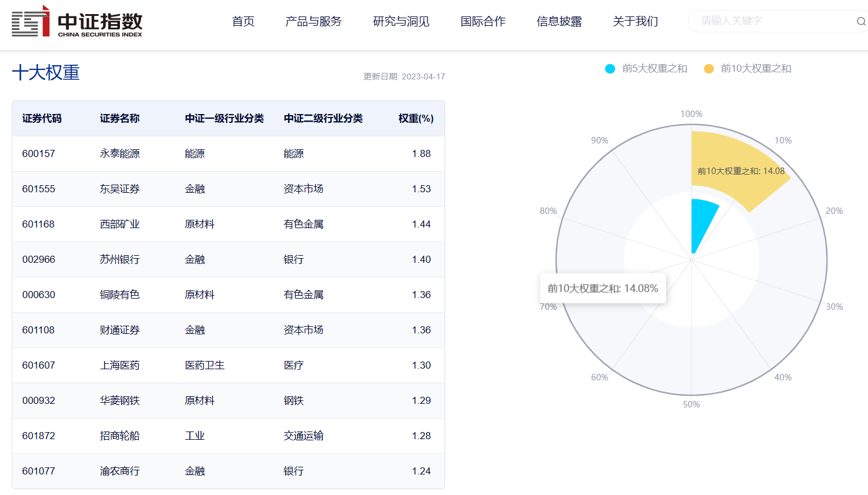Click weight value 1.24

click(x=421, y=471)
